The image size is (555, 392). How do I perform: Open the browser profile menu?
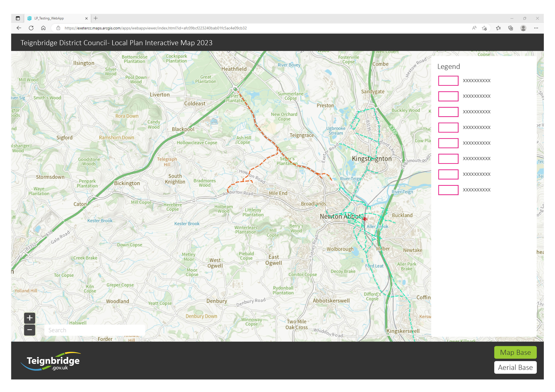click(523, 28)
